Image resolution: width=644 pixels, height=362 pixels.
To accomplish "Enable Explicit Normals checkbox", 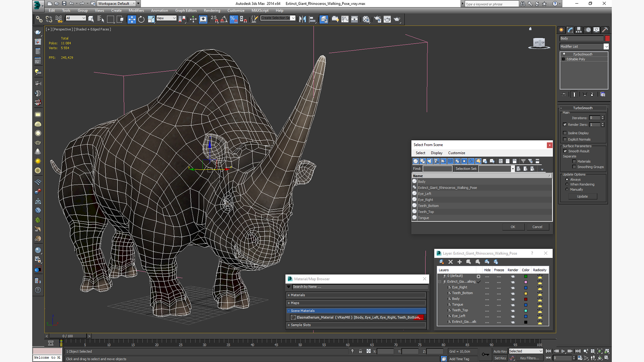I will click(x=565, y=139).
